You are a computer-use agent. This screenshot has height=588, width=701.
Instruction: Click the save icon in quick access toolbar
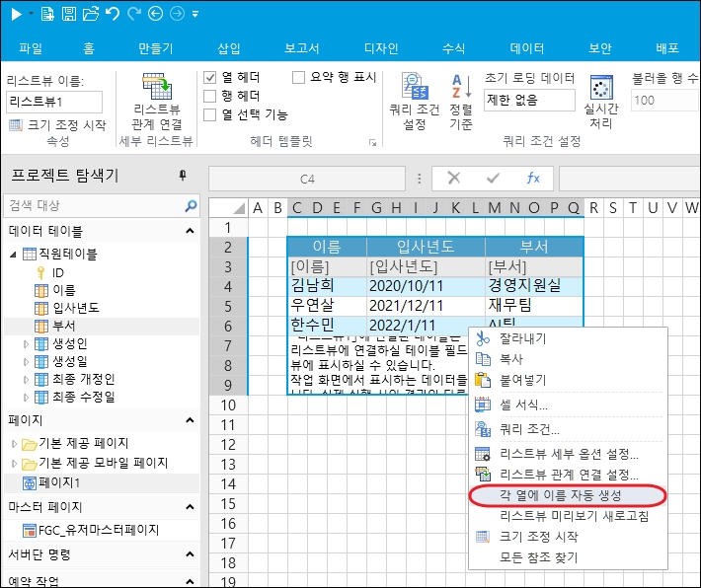click(x=68, y=14)
